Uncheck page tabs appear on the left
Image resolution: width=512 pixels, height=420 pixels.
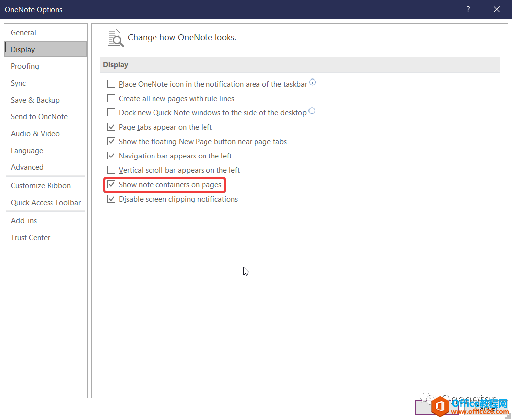pos(111,126)
